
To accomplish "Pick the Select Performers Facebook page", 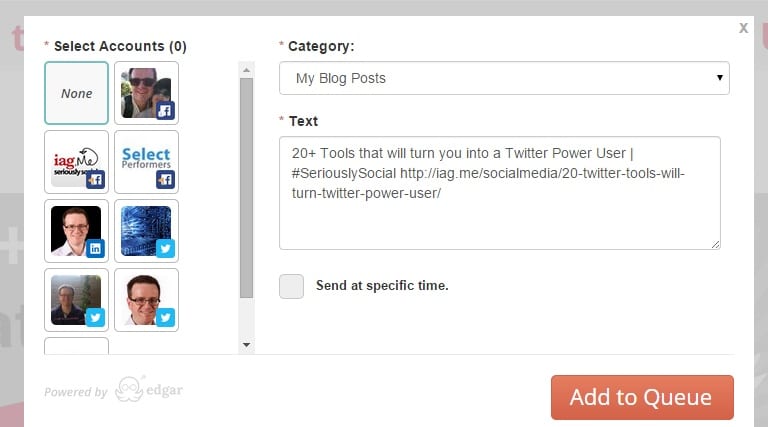I will click(146, 162).
